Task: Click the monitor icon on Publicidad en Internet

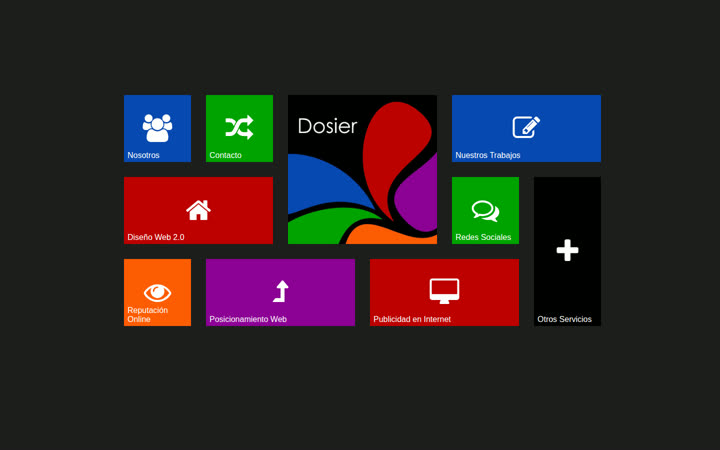Action: [444, 291]
